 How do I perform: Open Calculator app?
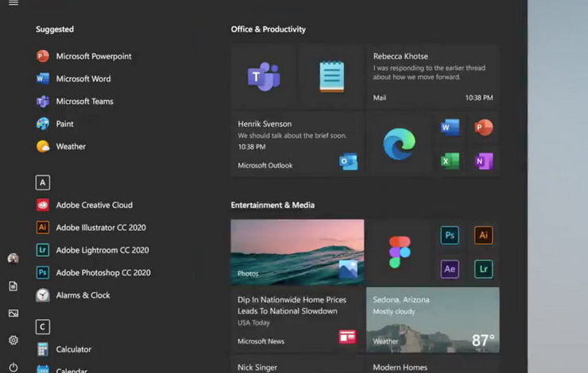pos(64,349)
